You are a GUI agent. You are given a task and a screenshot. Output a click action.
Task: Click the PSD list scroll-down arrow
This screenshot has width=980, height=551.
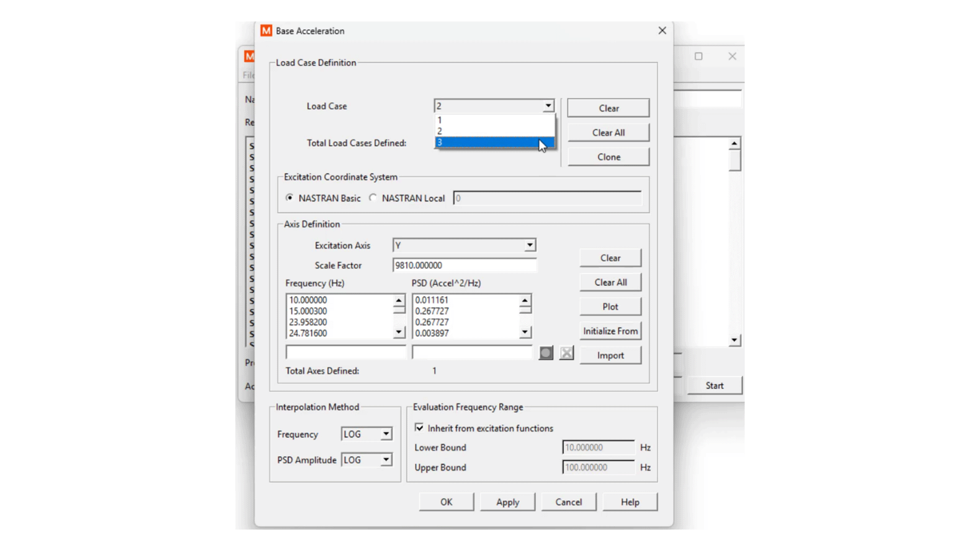(x=525, y=332)
